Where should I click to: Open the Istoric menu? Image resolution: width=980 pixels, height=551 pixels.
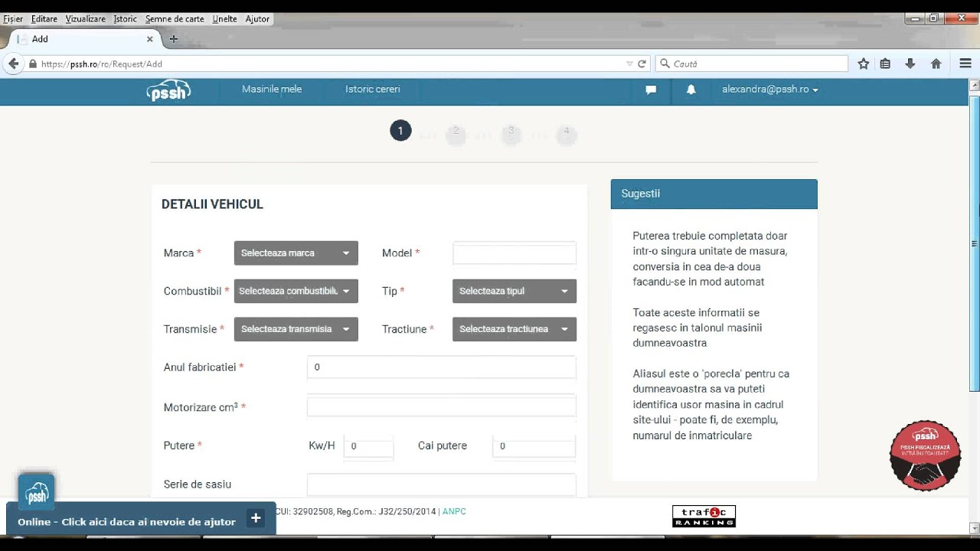126,19
